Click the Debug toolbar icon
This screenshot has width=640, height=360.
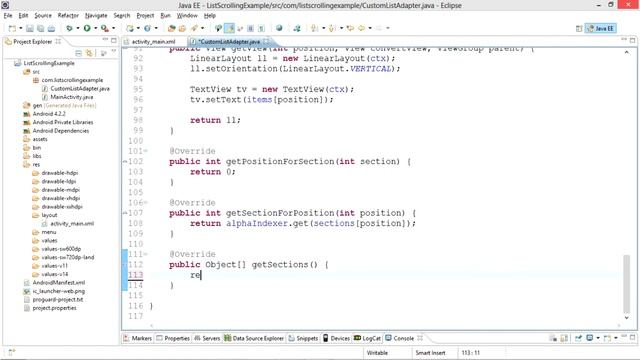(x=69, y=28)
